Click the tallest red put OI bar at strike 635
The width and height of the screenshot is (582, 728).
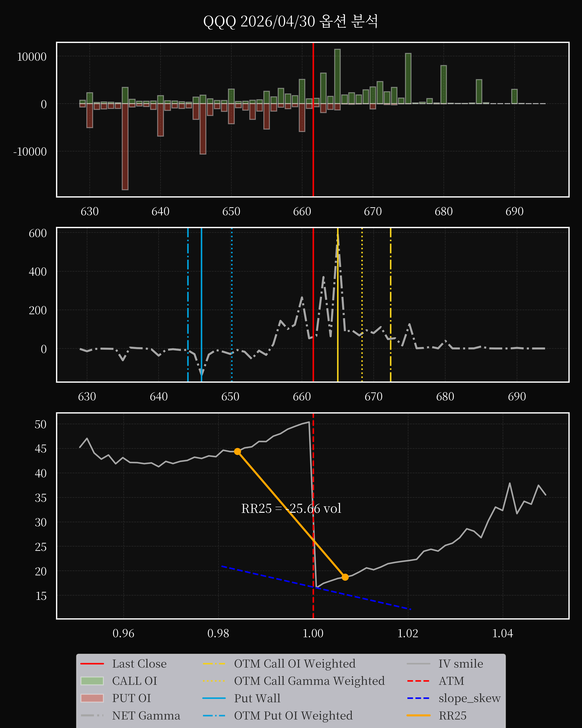tap(125, 147)
